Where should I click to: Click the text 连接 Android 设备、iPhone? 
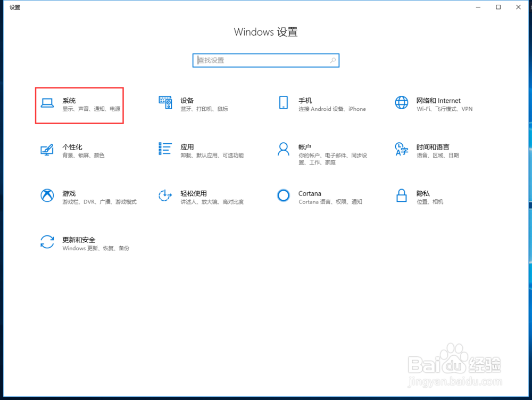(x=332, y=109)
